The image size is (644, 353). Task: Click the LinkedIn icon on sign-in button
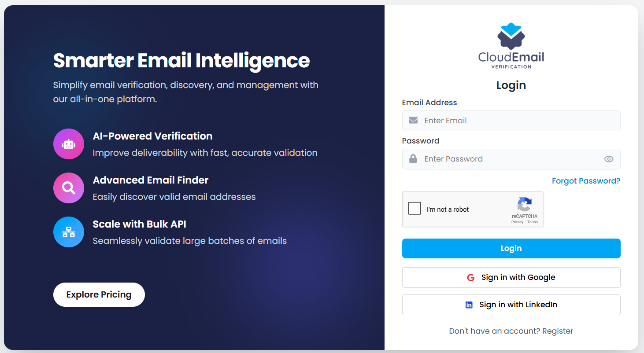pyautogui.click(x=469, y=305)
